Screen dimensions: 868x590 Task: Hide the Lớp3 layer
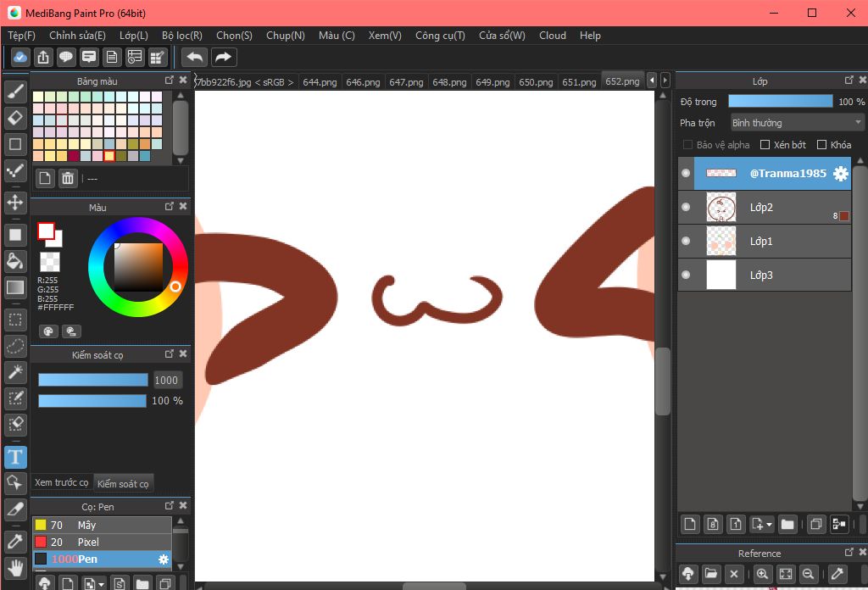[x=686, y=275]
